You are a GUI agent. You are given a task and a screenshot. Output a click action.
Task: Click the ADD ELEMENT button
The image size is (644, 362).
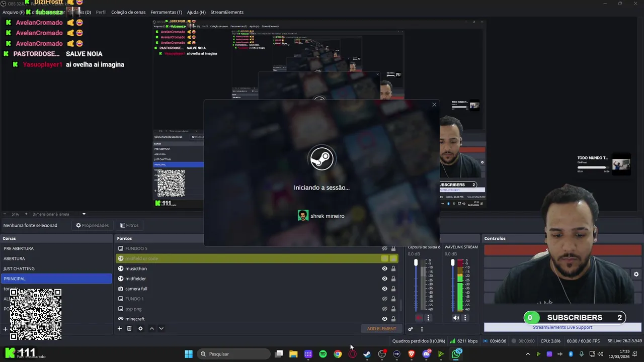pyautogui.click(x=381, y=329)
